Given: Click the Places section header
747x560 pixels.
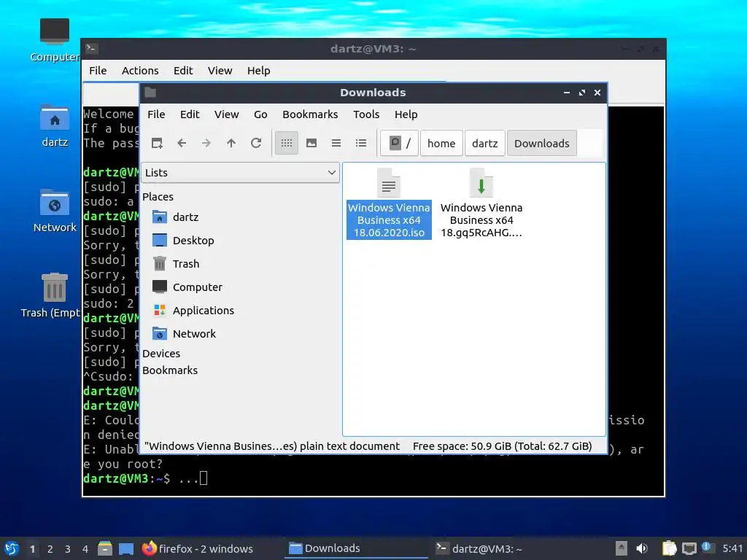Looking at the screenshot, I should click(x=158, y=197).
